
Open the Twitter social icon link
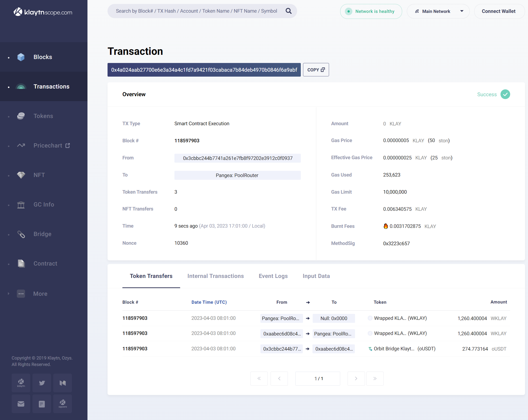click(42, 383)
